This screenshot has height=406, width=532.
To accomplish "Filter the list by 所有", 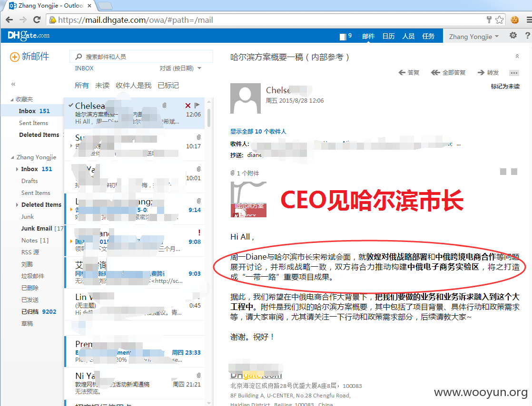I will click(82, 86).
